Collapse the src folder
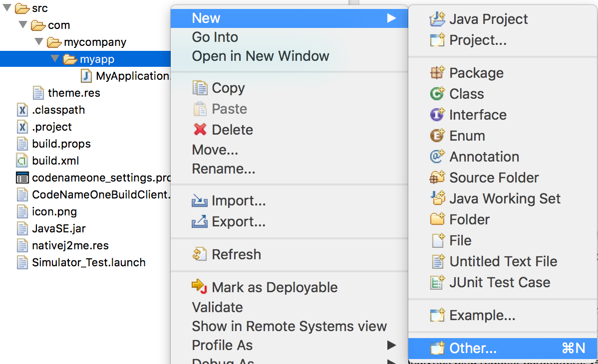 (6, 8)
